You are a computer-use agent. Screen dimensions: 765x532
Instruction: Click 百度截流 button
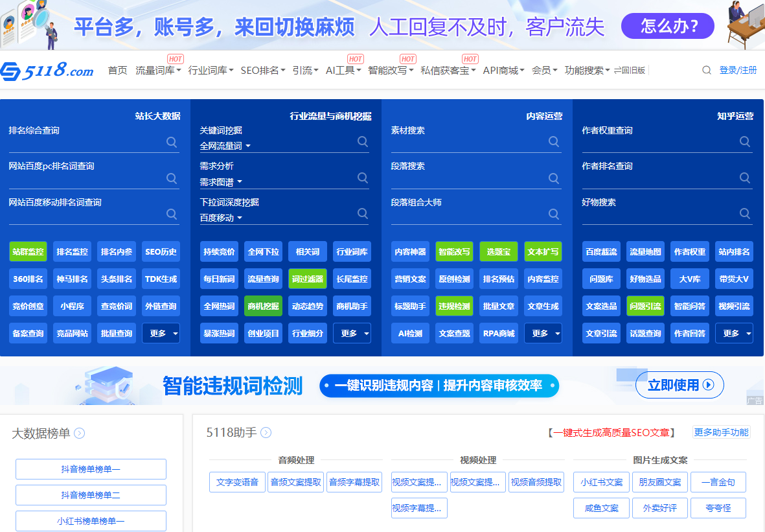[602, 252]
